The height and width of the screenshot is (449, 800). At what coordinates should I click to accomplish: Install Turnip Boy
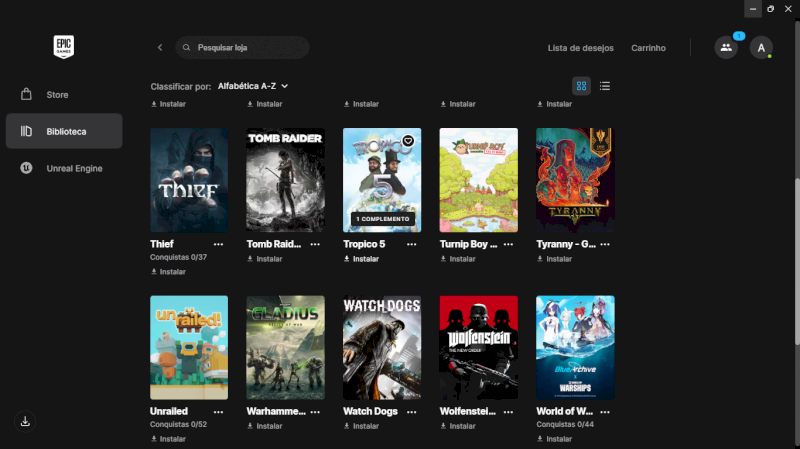coord(458,259)
